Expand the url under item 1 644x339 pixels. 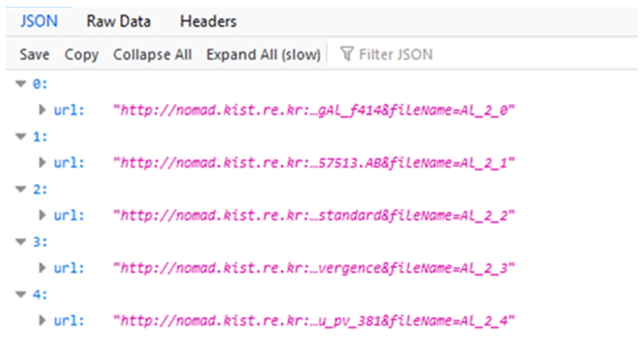click(x=42, y=163)
